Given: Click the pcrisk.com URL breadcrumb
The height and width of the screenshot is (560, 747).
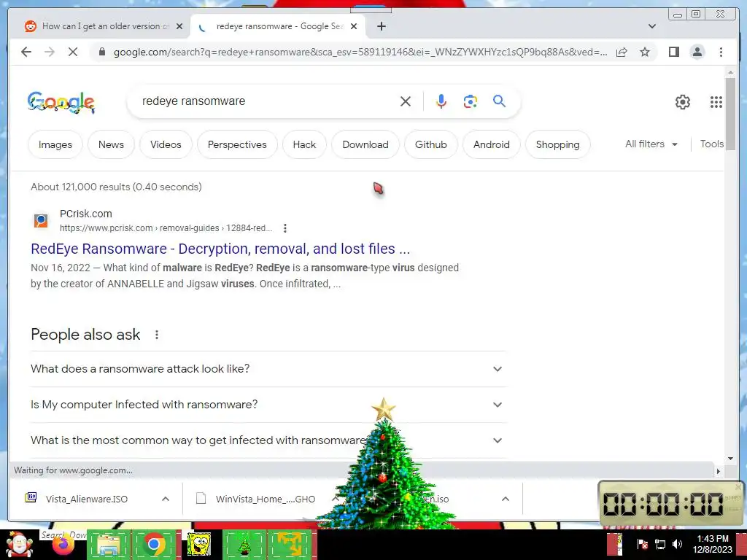Looking at the screenshot, I should click(166, 228).
